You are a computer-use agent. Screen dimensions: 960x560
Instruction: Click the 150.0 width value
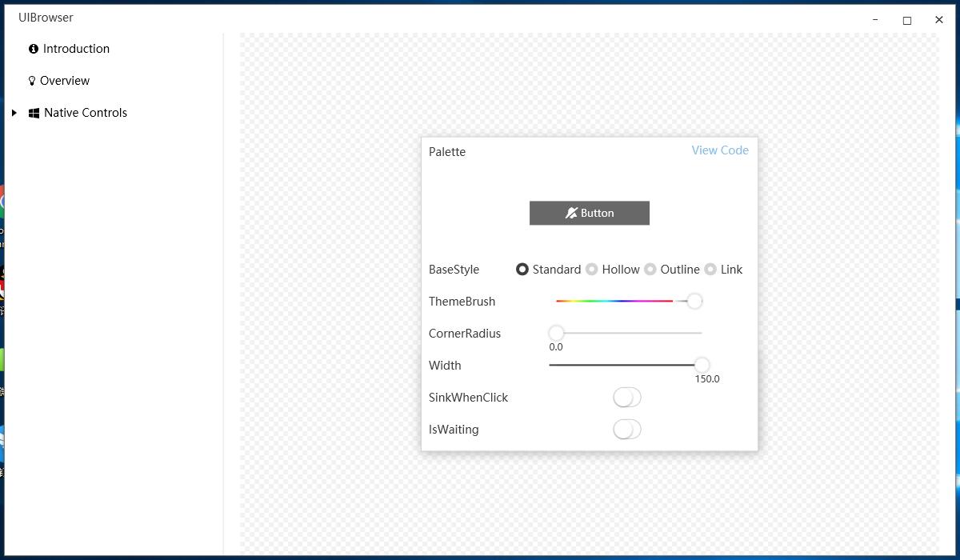(x=707, y=379)
